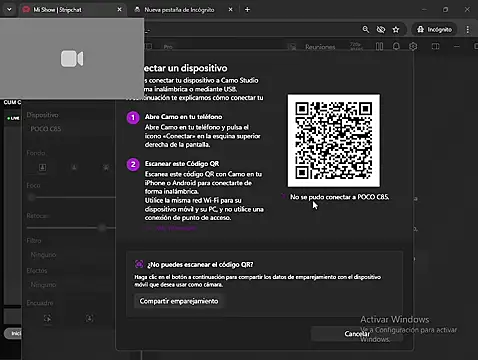Screen dimensions: 478x360
Task: Click the Escanear este Código QR heading
Action: coord(182,164)
